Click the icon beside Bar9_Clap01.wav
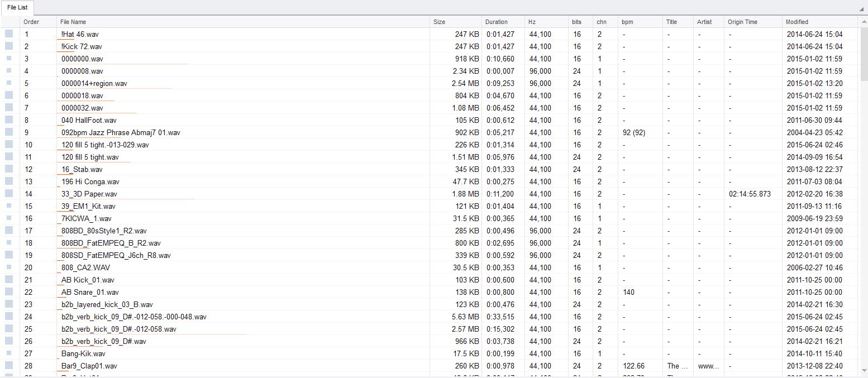 pyautogui.click(x=9, y=366)
